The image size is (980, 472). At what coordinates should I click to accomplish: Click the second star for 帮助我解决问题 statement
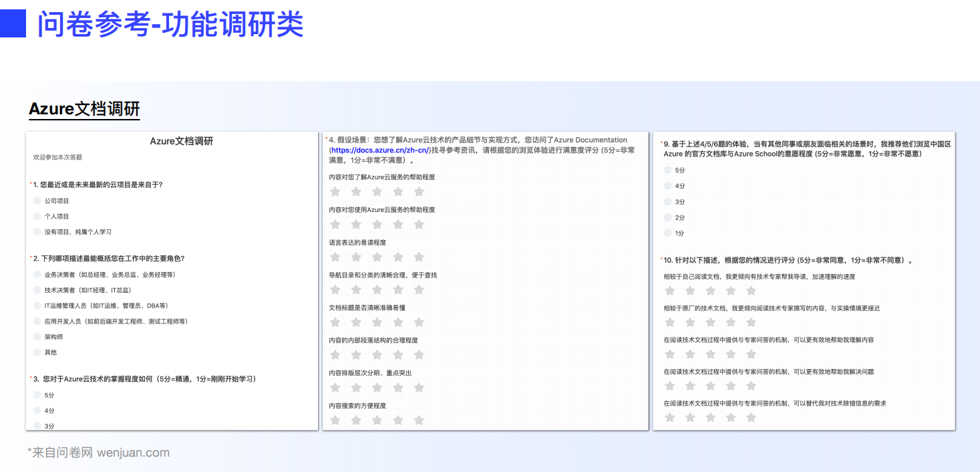click(690, 385)
